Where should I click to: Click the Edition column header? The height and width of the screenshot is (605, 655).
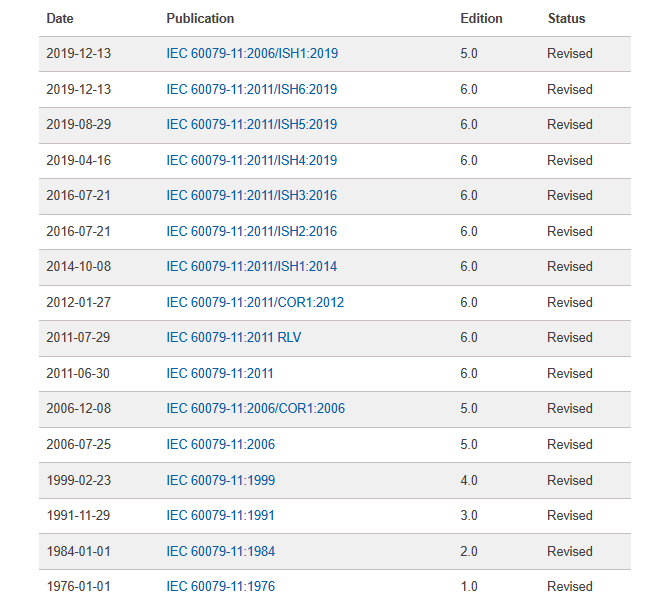point(481,19)
